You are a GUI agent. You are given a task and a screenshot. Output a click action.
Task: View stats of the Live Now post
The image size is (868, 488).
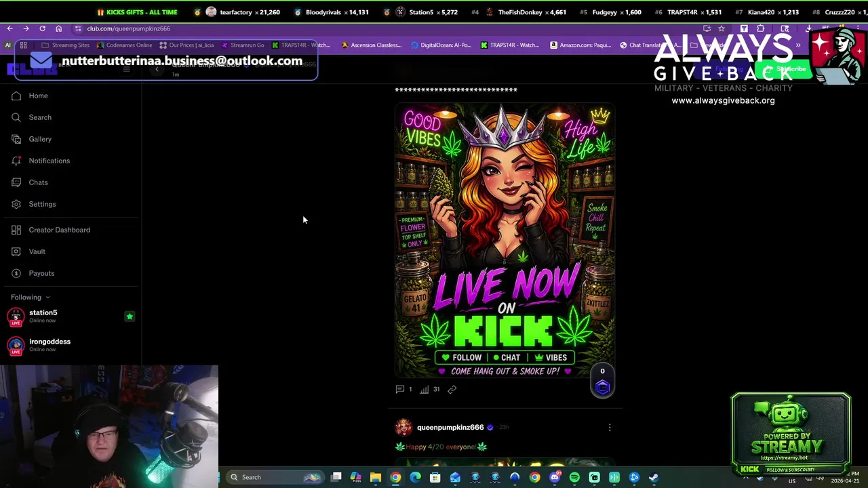429,389
